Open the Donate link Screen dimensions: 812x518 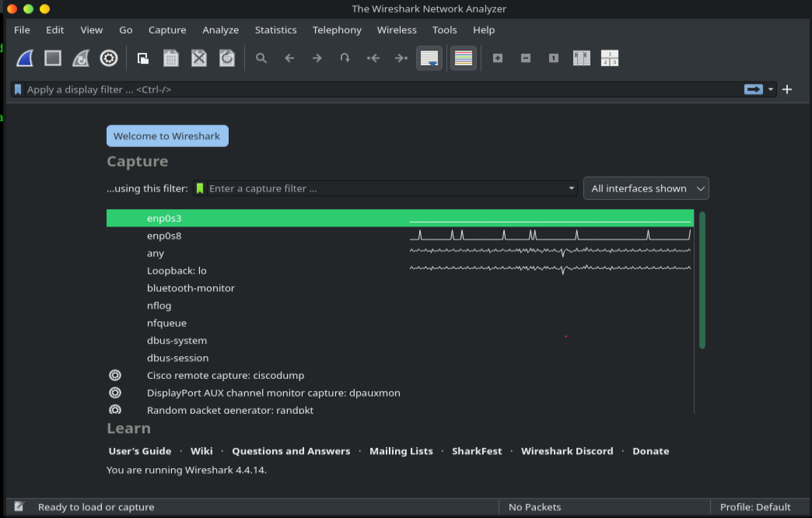click(x=651, y=451)
